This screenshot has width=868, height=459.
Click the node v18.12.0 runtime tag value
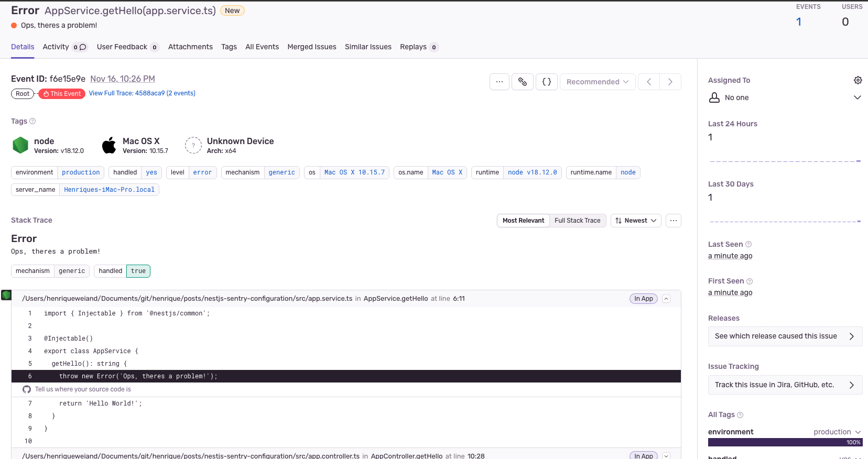(532, 172)
